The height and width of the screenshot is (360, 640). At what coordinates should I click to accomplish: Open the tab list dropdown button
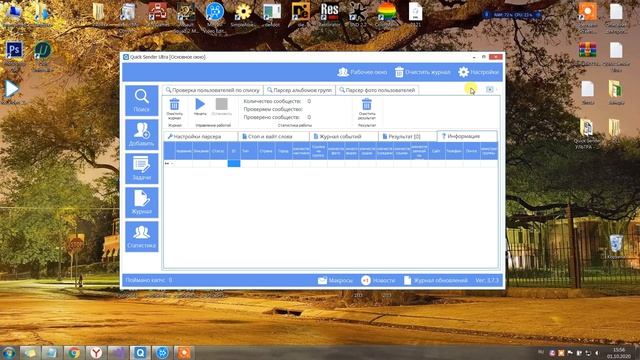490,90
